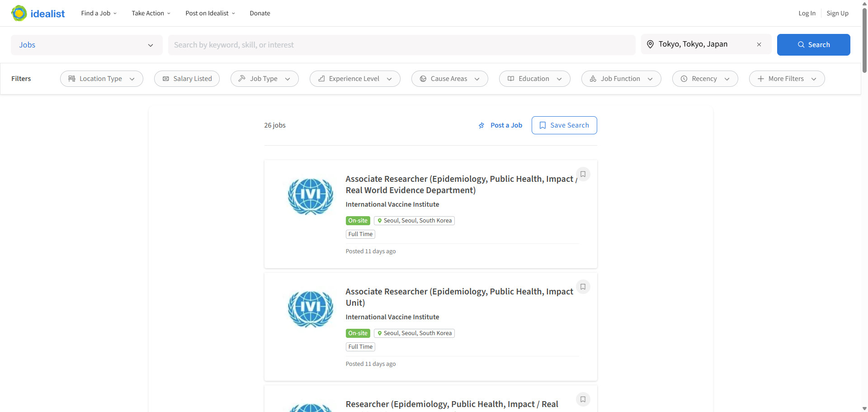Click the Full Time tag of the first job
This screenshot has height=412, width=868.
[360, 234]
